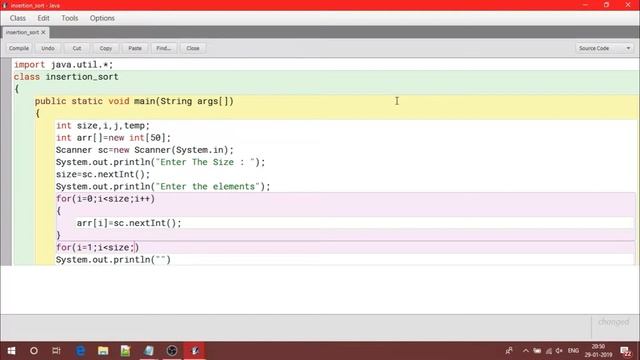Click the 'Scanner sc=new Scanner(System.in);' line
The image size is (640, 360).
click(145, 150)
